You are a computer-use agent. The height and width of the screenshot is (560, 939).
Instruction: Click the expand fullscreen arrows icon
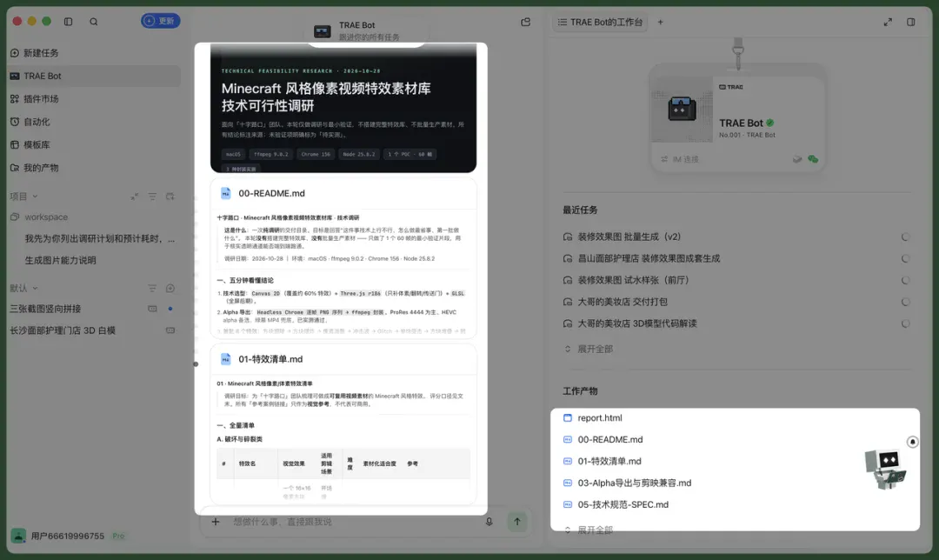888,22
